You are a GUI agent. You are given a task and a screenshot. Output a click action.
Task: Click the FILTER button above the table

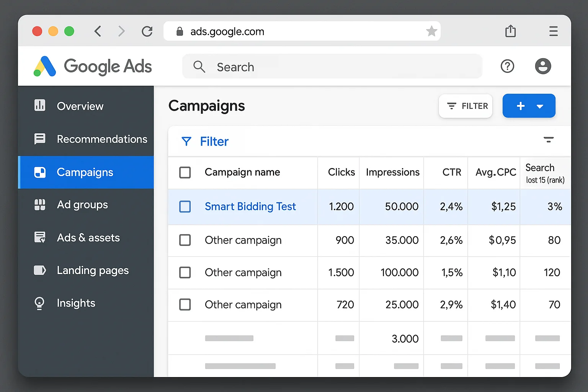click(x=465, y=106)
